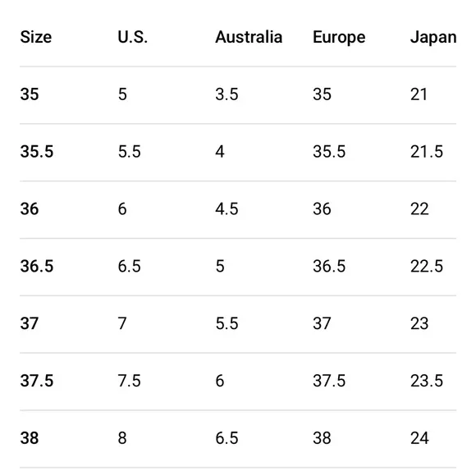
Task: Click U.S. value 7.5
Action: coord(130,381)
